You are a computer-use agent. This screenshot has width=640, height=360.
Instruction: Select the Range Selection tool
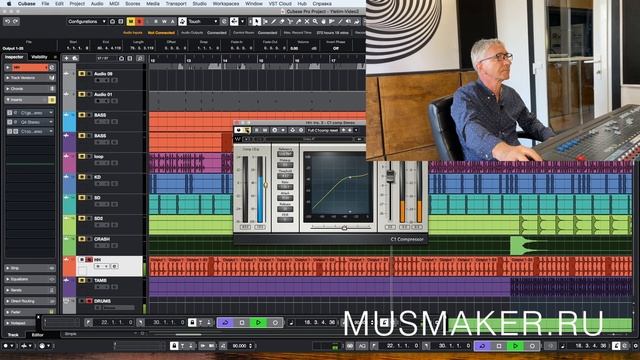pos(265,22)
